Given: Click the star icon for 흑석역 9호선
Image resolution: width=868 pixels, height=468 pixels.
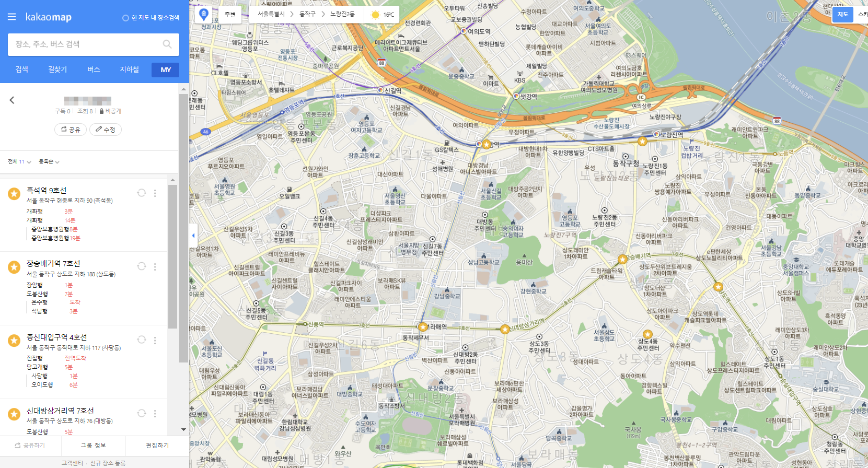Looking at the screenshot, I should 14,194.
